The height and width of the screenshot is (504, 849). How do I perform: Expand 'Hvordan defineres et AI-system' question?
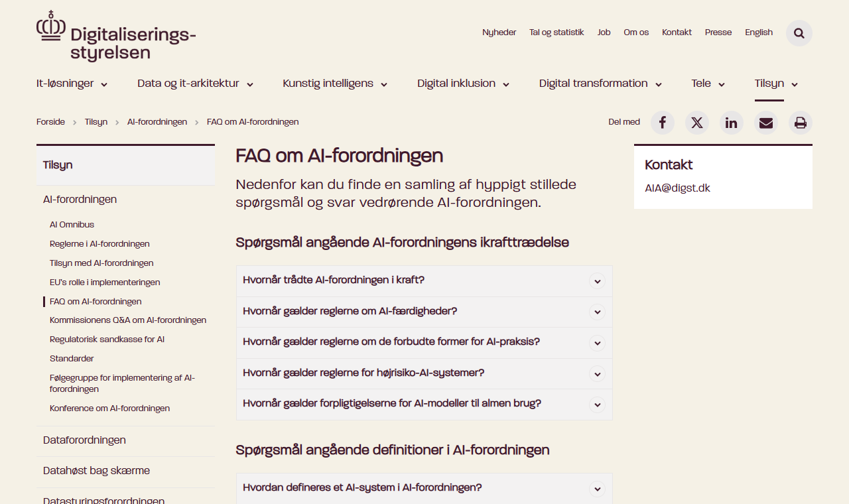[x=424, y=489]
